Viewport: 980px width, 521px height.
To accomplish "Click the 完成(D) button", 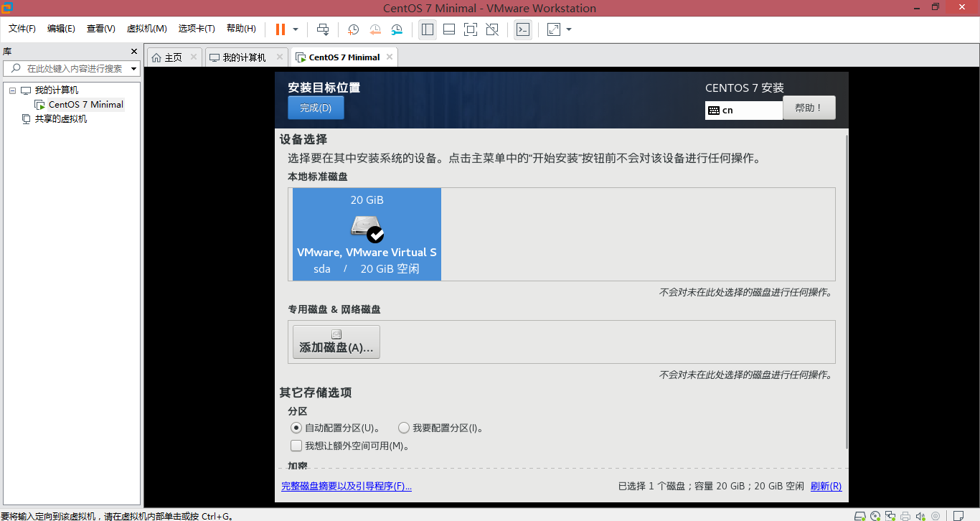I will click(316, 108).
